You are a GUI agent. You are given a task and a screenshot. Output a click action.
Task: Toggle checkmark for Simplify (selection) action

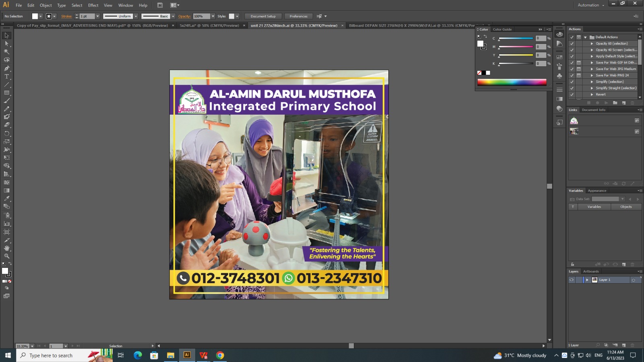click(x=572, y=82)
